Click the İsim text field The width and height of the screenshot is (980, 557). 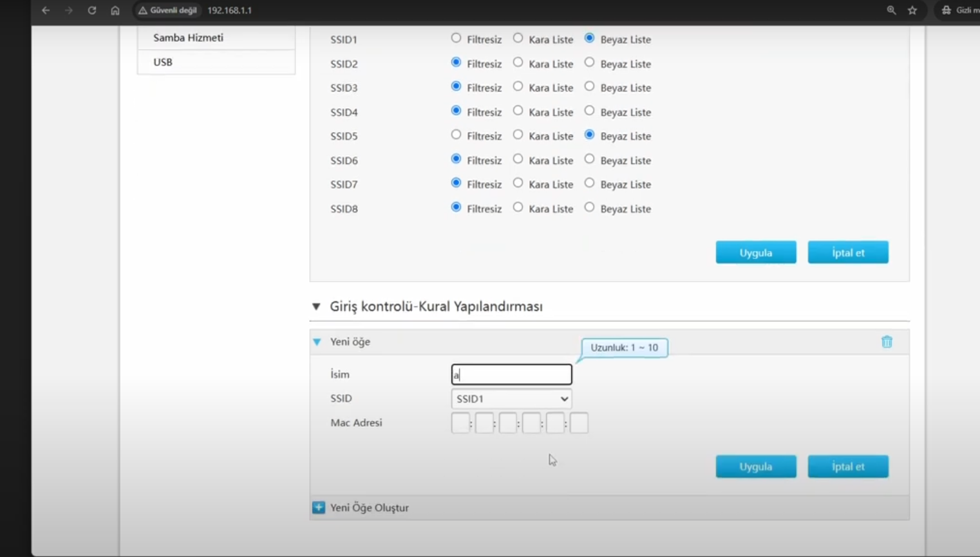point(511,374)
